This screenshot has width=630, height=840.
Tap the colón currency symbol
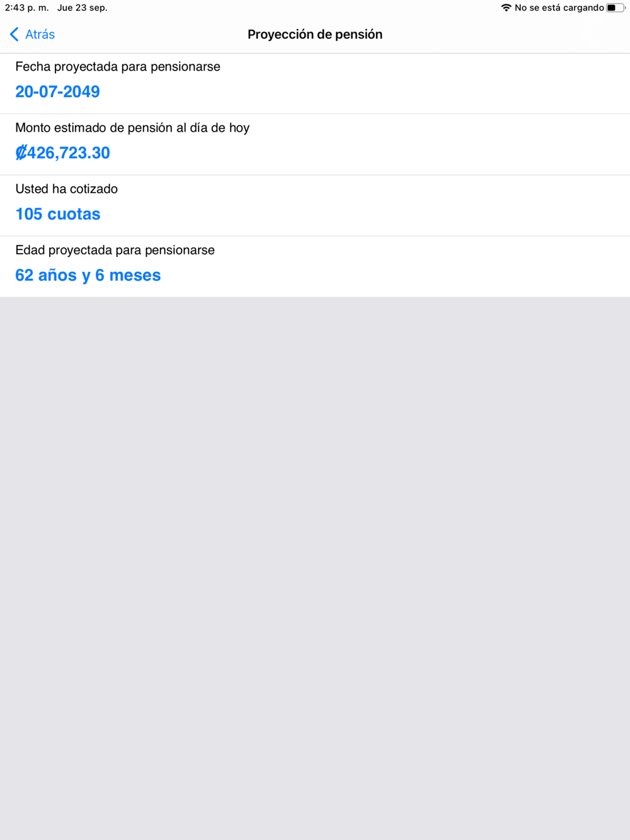point(21,152)
